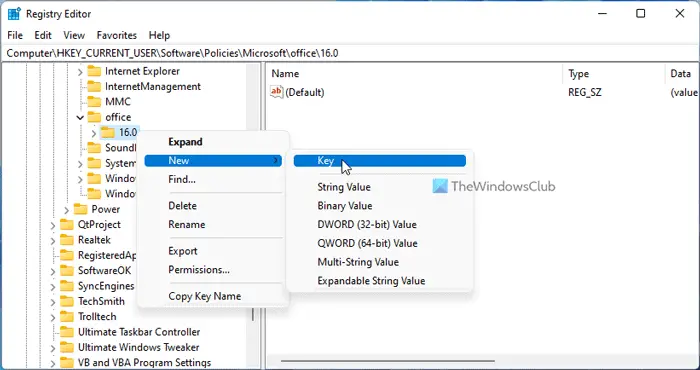This screenshot has height=370, width=700.
Task: Expand the 16.0 key node arrow
Action: point(94,133)
